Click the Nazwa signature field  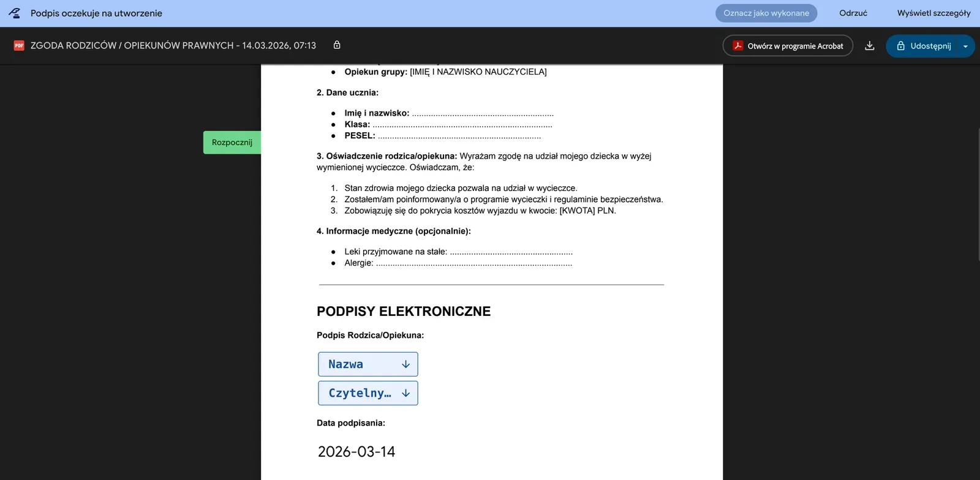click(368, 364)
